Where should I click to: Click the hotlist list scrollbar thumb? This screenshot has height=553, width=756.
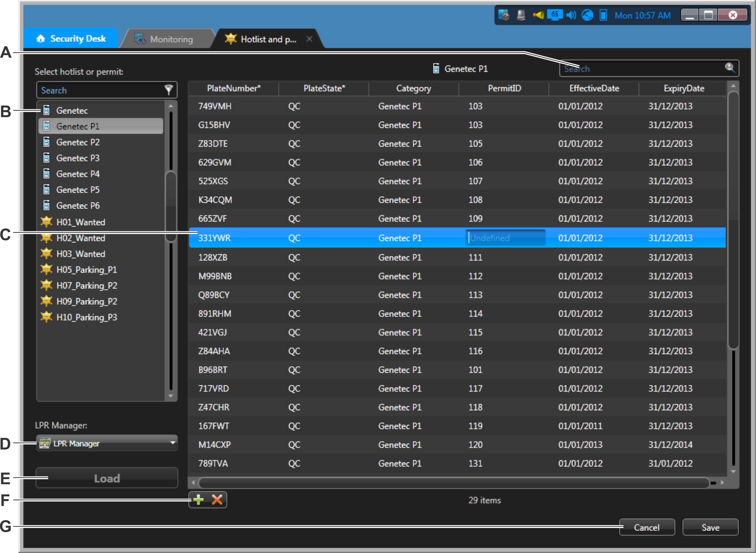point(171,207)
